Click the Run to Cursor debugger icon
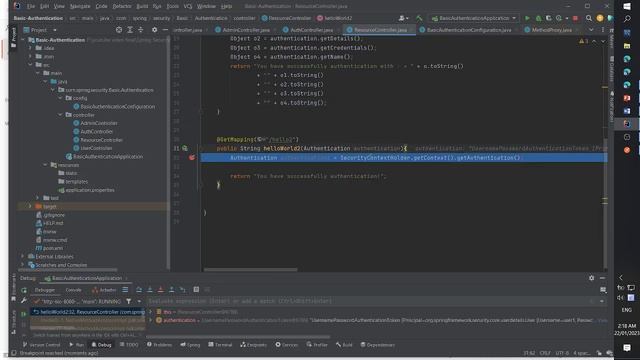640x360 pixels. pyautogui.click(x=182, y=289)
